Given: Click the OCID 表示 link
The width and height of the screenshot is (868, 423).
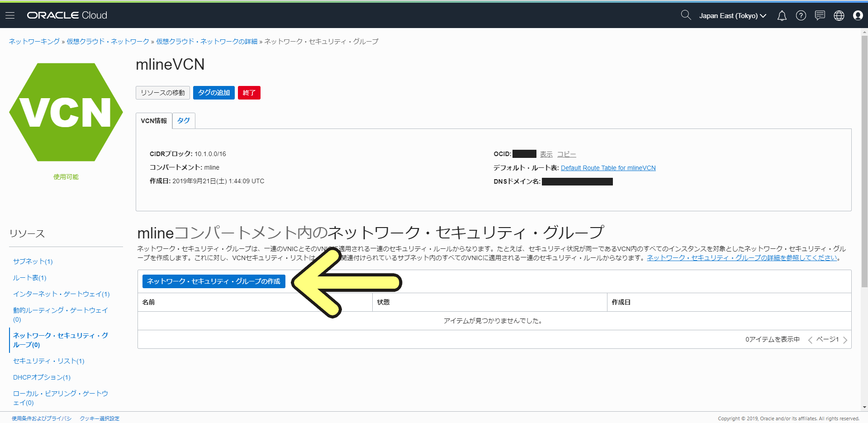Looking at the screenshot, I should [x=546, y=154].
